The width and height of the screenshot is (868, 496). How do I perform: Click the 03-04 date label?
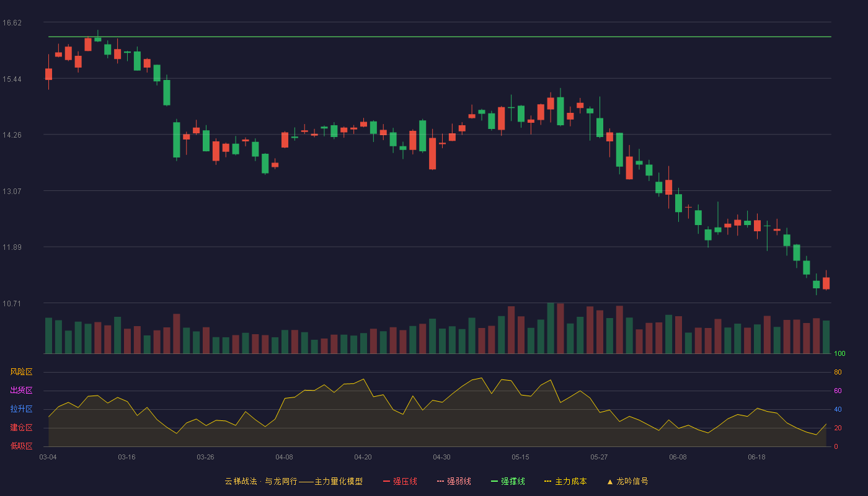tap(48, 457)
